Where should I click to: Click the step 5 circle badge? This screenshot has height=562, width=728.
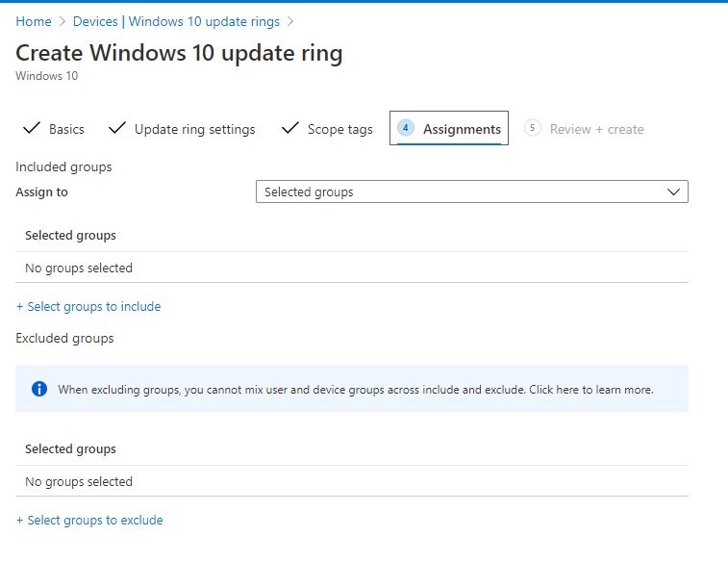pyautogui.click(x=532, y=128)
